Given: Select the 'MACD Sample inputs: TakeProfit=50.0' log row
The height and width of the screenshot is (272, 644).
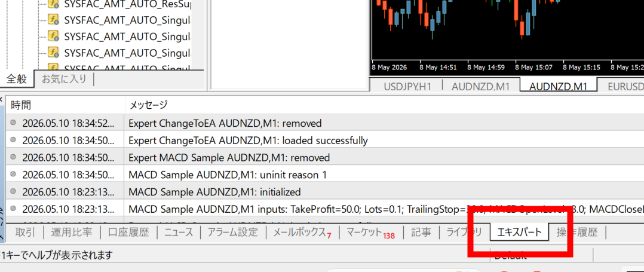Looking at the screenshot, I should [324, 209].
